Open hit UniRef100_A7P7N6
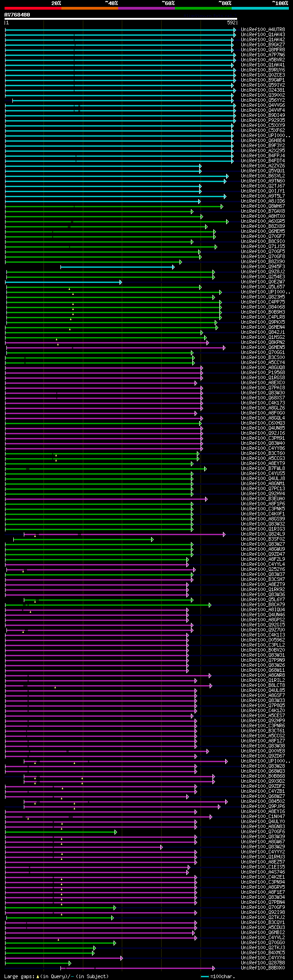Screen dimensions: 293x980 pyautogui.click(x=263, y=55)
